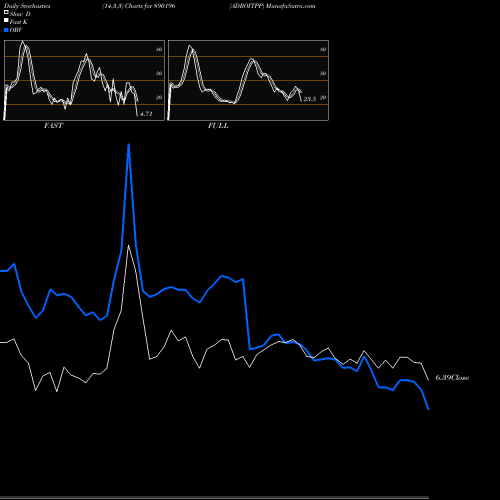Viewport: 500px width, 500px height.
Task: Click the FAST chart label
Action: (x=53, y=126)
